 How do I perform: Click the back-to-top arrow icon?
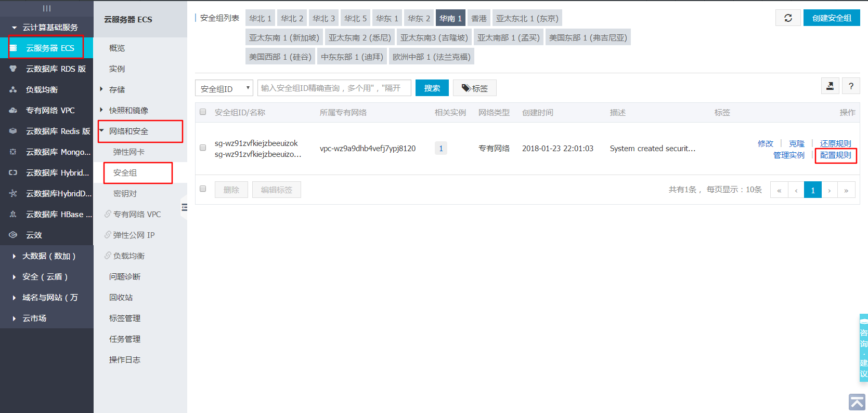coord(857,402)
